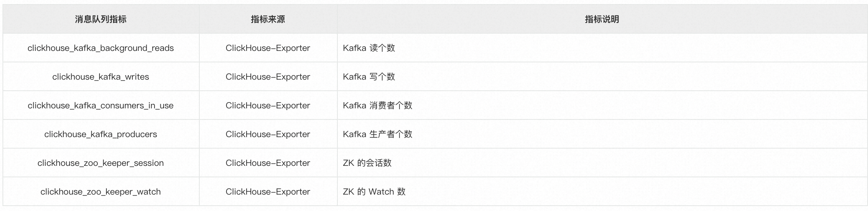This screenshot has height=211, width=868.
Task: Click ClickHouse-Exporter in the zoo_keeper_watch row
Action: pyautogui.click(x=268, y=192)
